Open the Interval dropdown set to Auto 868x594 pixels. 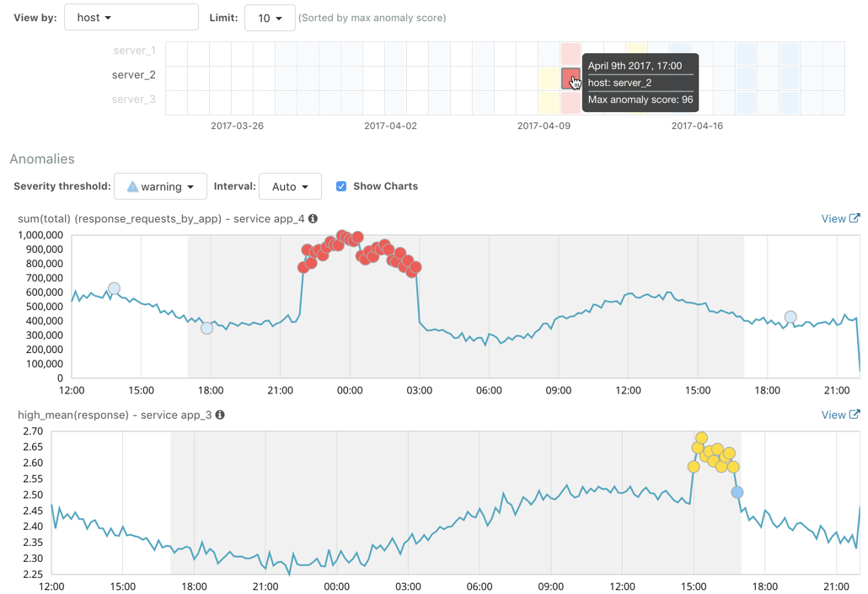290,186
